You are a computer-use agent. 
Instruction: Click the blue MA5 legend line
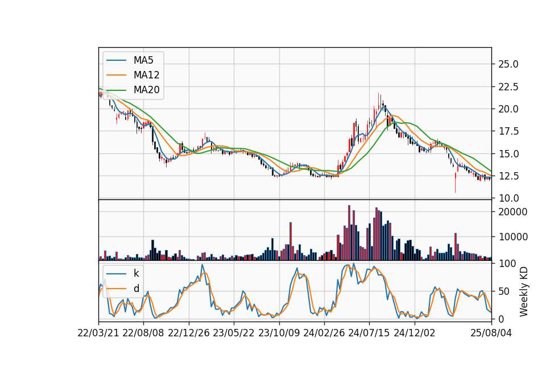coord(116,60)
